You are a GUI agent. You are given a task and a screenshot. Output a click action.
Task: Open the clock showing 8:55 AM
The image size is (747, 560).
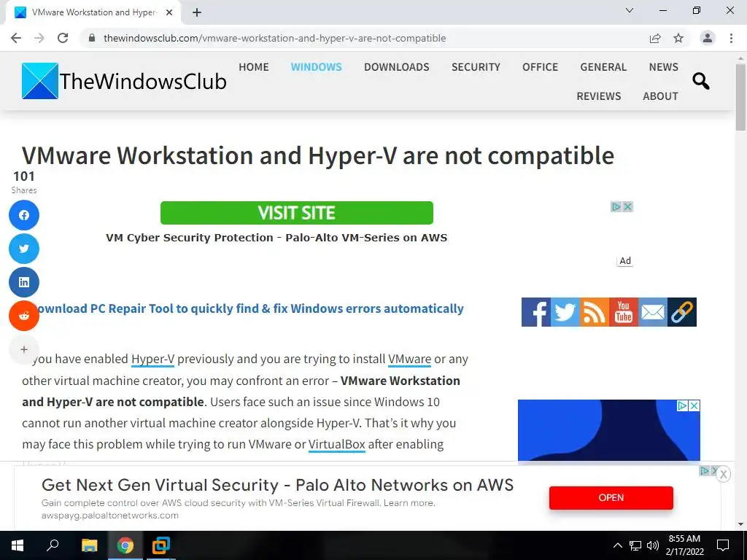coord(684,545)
